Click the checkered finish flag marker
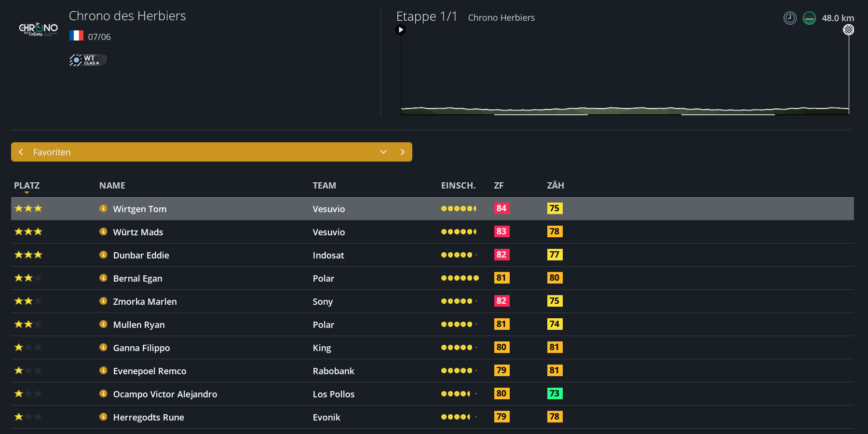 pos(848,30)
